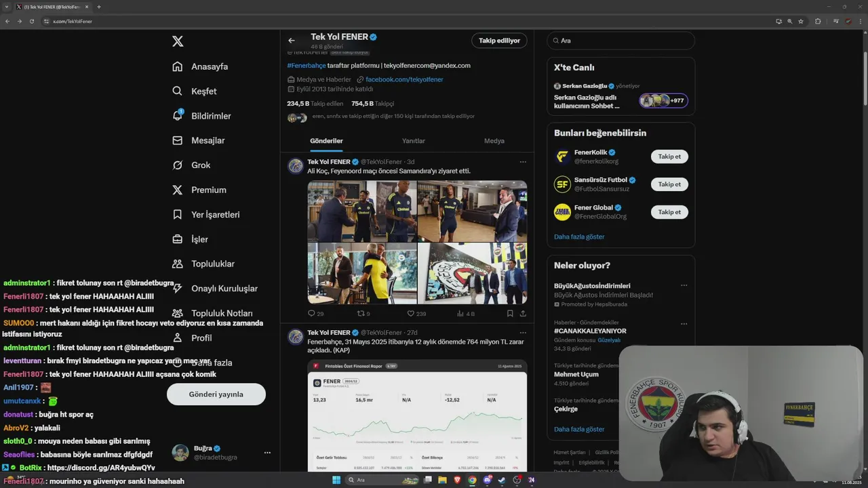This screenshot has width=868, height=488.
Task: Switch to the Yanıtlar tab
Action: (x=414, y=141)
